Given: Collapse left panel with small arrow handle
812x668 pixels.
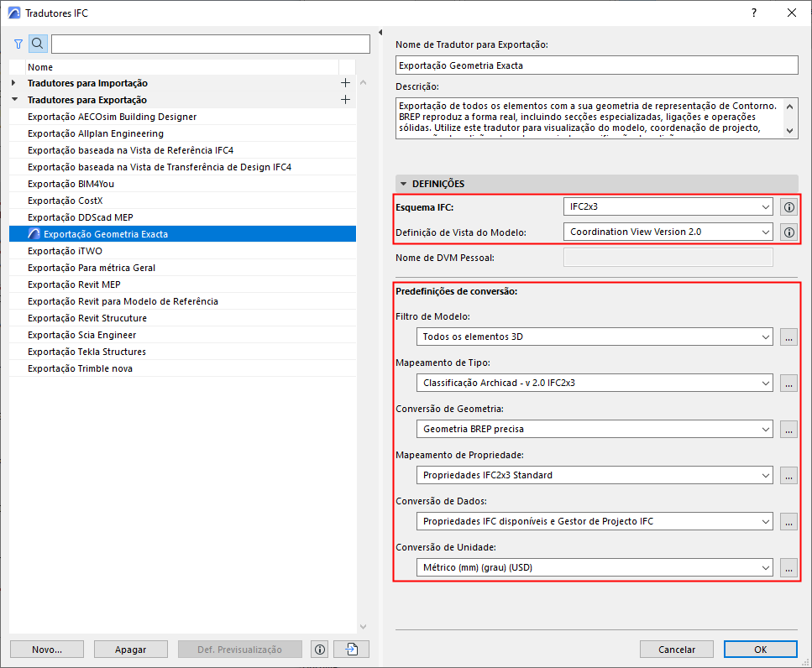Looking at the screenshot, I should click(x=380, y=33).
